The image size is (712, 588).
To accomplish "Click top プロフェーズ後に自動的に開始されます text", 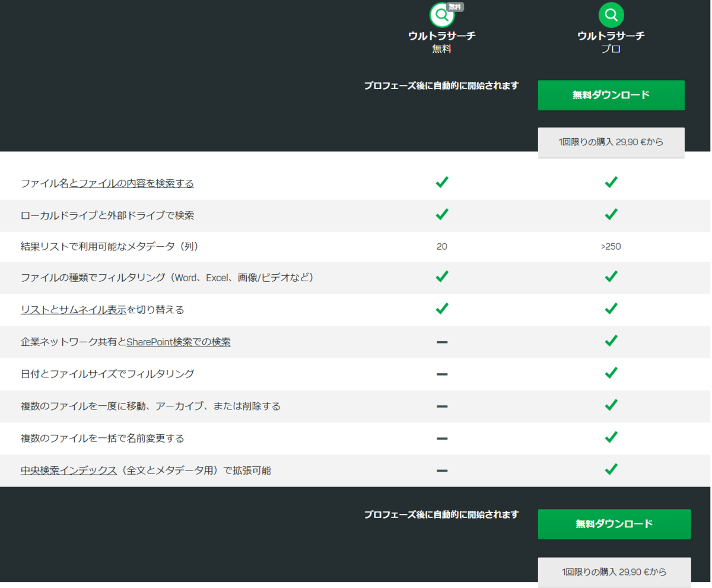I will (x=441, y=85).
